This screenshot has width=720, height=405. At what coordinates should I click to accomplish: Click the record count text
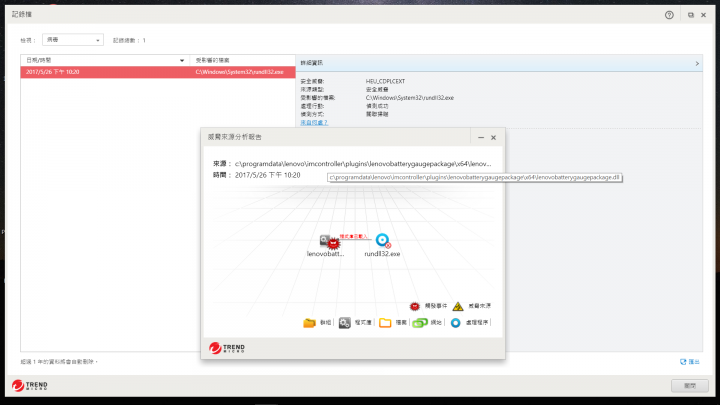(129, 40)
